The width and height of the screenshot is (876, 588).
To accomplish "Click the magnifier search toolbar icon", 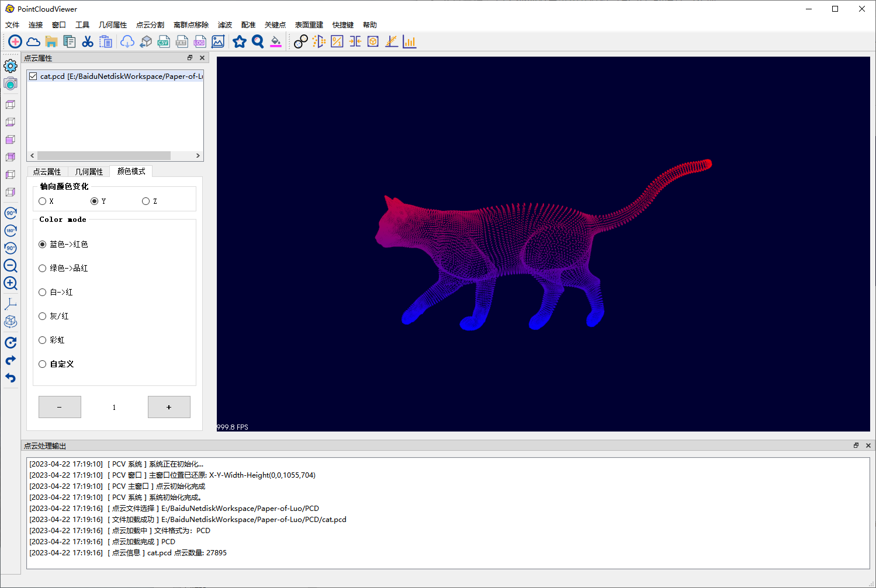I will pos(258,41).
